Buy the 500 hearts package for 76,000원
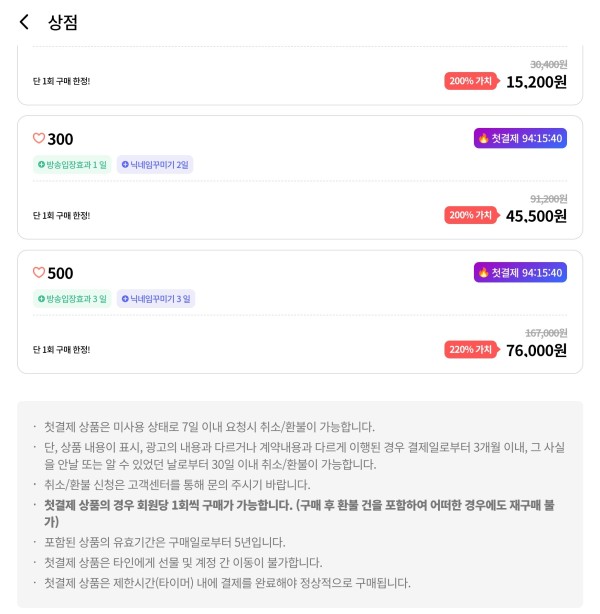 tap(536, 350)
